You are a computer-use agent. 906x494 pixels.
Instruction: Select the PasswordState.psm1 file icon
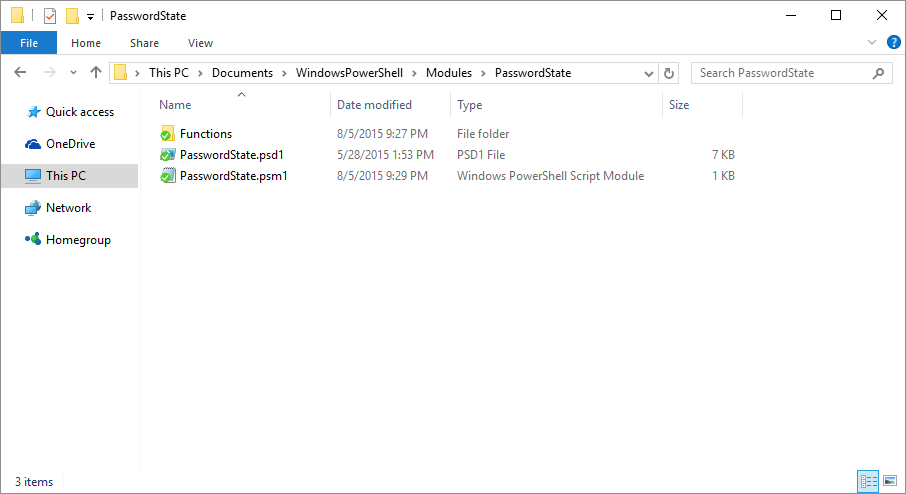[x=168, y=176]
